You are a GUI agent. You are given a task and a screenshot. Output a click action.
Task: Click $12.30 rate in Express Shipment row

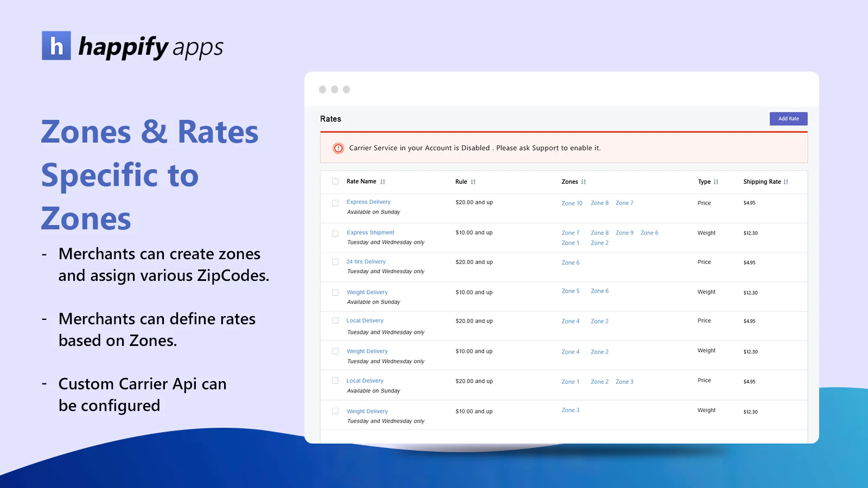click(x=750, y=233)
